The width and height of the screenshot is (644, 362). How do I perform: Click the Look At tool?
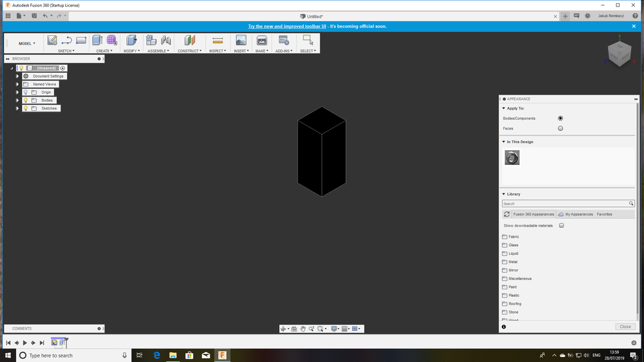[x=294, y=329]
